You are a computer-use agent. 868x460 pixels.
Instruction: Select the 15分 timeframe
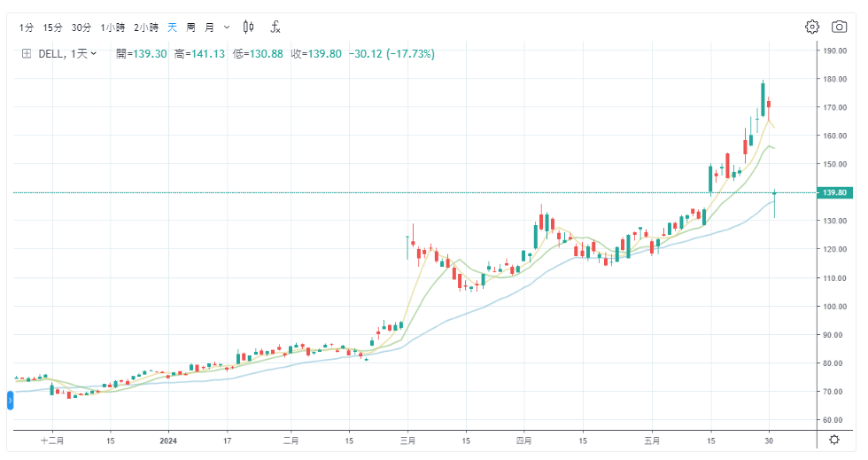tap(52, 27)
